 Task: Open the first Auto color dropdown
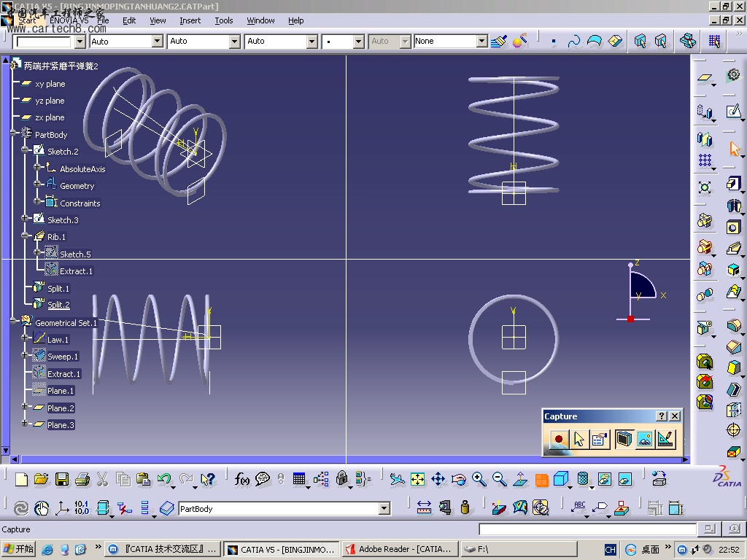(158, 42)
